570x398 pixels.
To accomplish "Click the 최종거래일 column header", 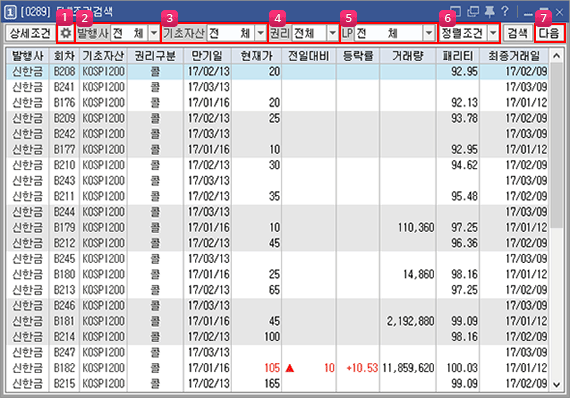I will (x=514, y=56).
